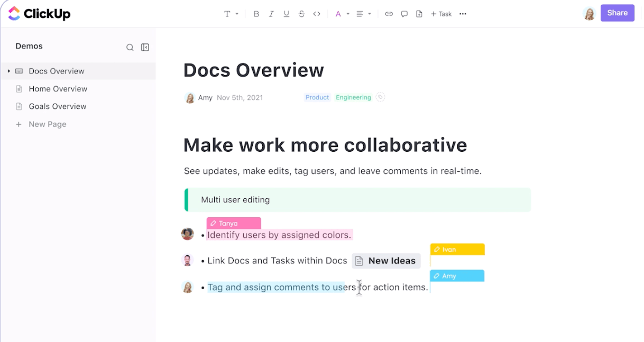Apply strikethrough formatting
Image resolution: width=644 pixels, height=342 pixels.
point(301,14)
